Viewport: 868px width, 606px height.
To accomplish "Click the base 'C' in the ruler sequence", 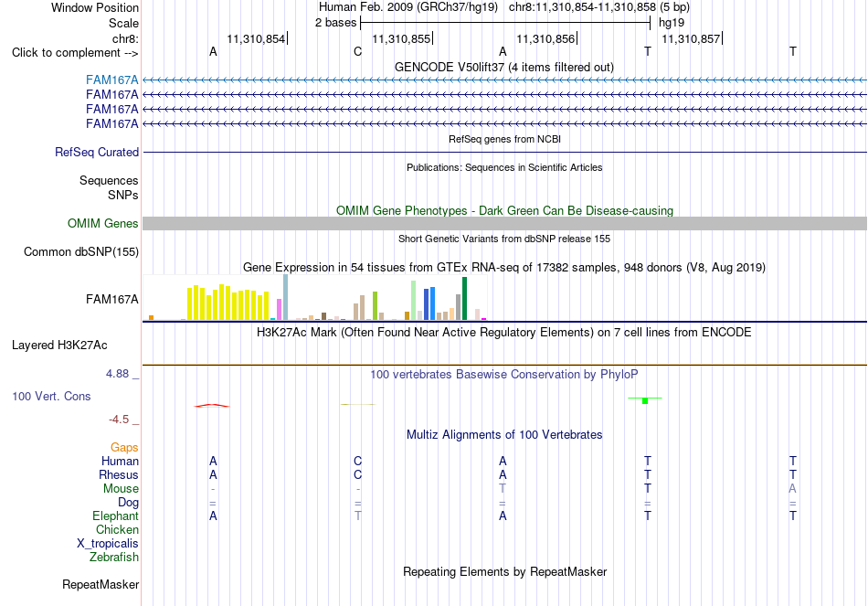I will pyautogui.click(x=357, y=51).
